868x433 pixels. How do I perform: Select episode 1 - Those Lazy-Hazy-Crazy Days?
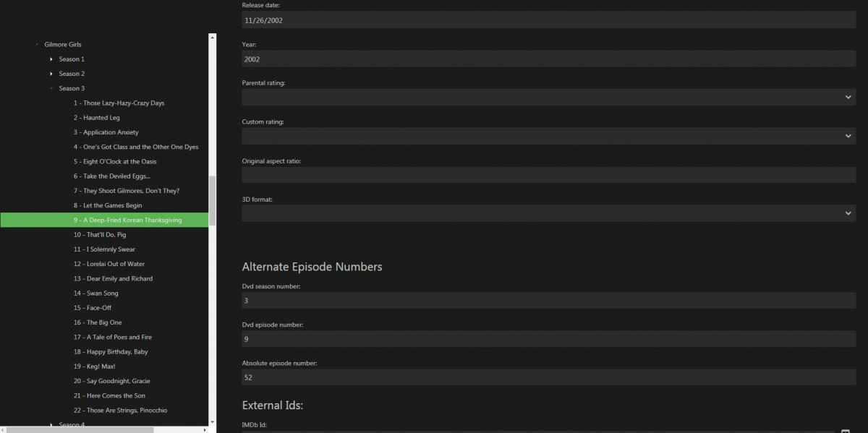pos(119,103)
